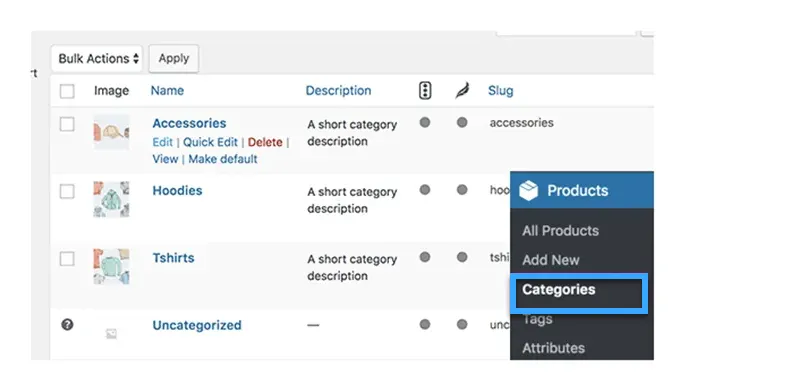The image size is (799, 392).
Task: Open the Bulk Actions dropdown
Action: click(97, 59)
